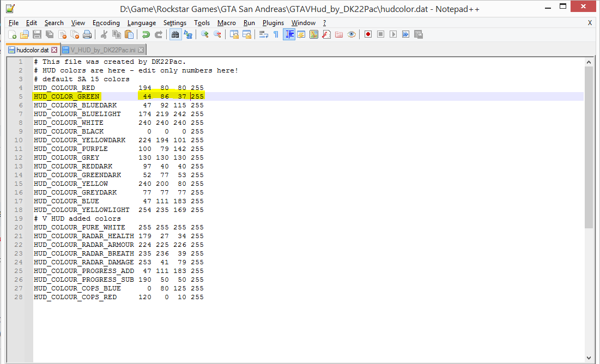Open the Encoding menu
This screenshot has height=364, width=600.
pyautogui.click(x=106, y=23)
